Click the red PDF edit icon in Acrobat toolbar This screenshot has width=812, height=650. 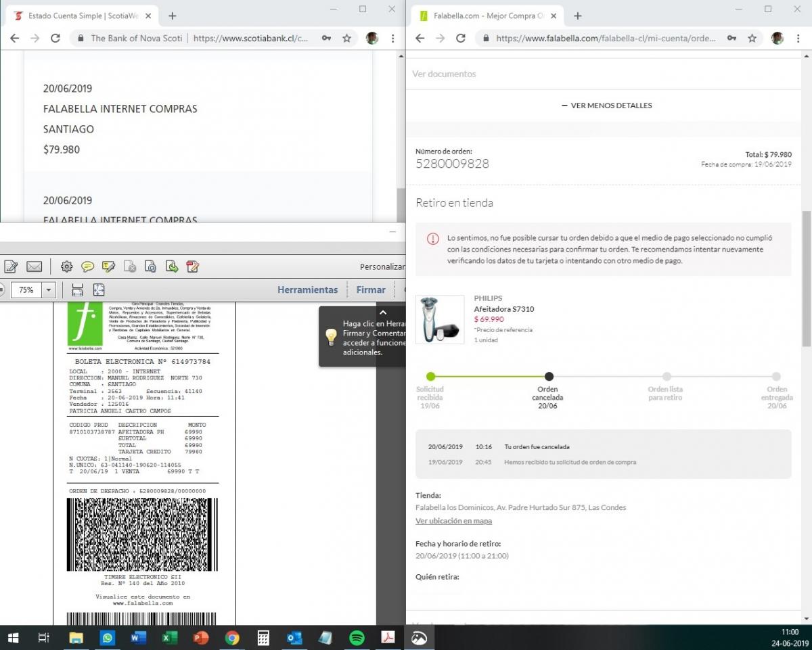[192, 266]
